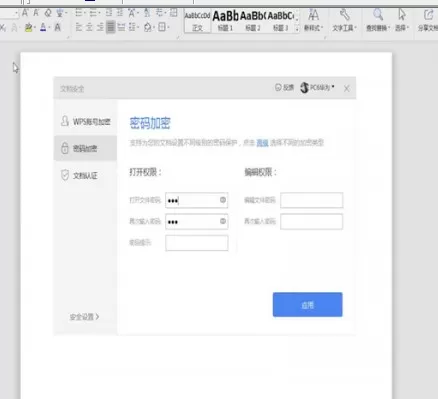Show the password in the 打开文件密码 field
This screenshot has width=438, height=399.
pos(223,200)
